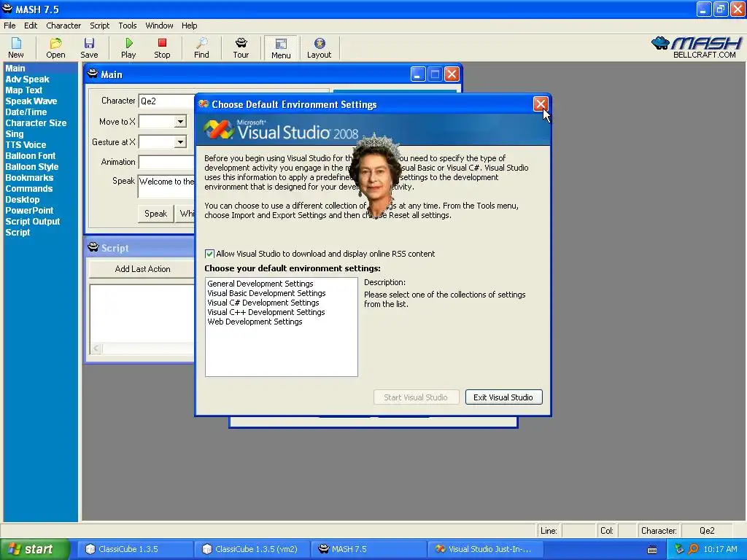Image resolution: width=747 pixels, height=560 pixels.
Task: Open the Find tool
Action: pyautogui.click(x=201, y=47)
